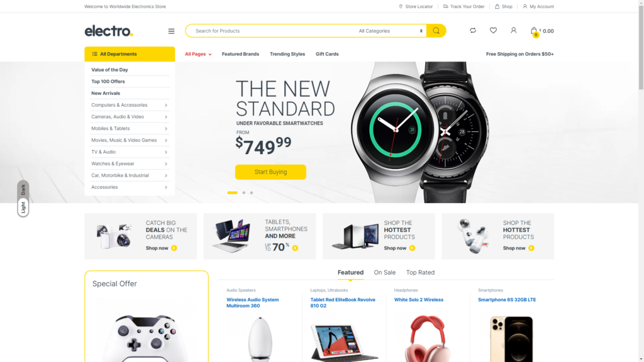This screenshot has height=362, width=644.
Task: Open the compare arrows icon
Action: (473, 30)
